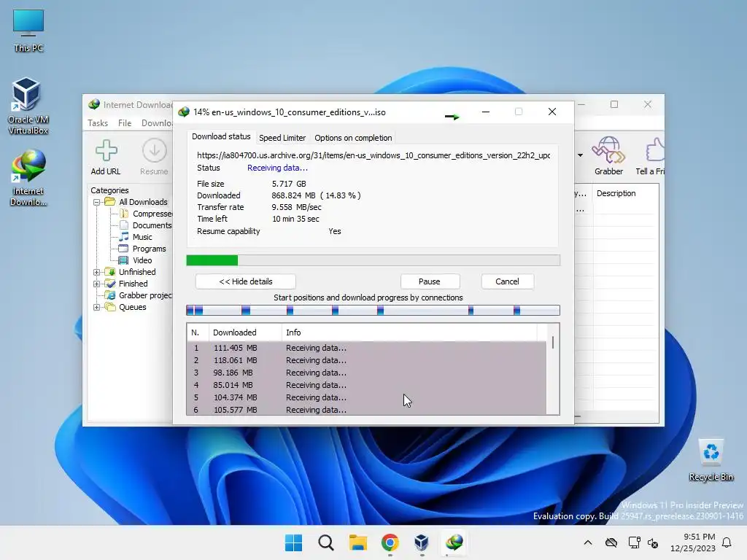Open File menu in IDM
Viewport: 747px width, 560px height.
coord(125,122)
